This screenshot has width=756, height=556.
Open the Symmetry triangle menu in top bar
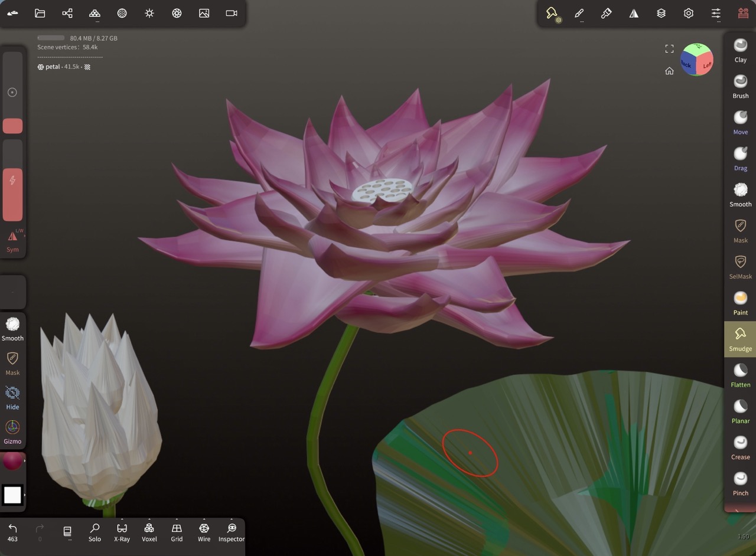coord(634,13)
